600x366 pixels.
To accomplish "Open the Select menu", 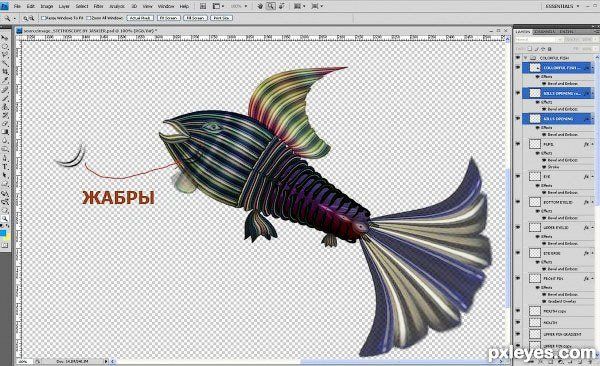I will (x=82, y=6).
